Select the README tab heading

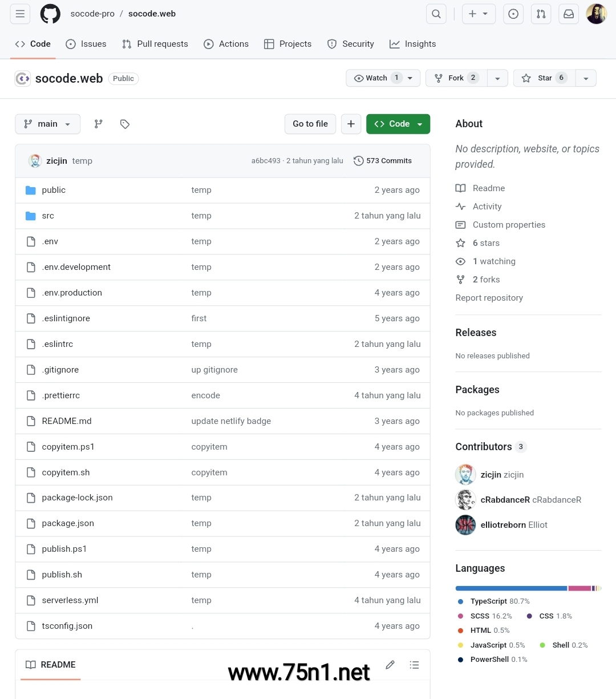[51, 665]
